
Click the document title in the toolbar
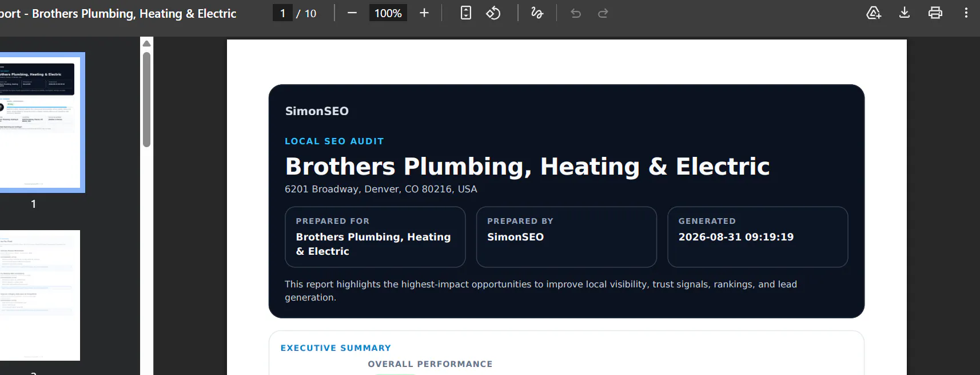pyautogui.click(x=118, y=13)
